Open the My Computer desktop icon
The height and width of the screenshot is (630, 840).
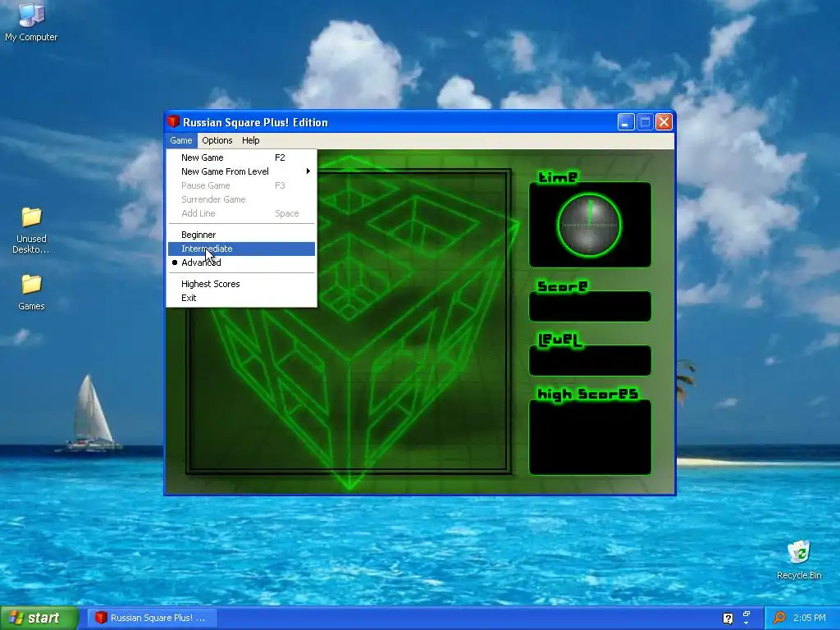coord(31,21)
